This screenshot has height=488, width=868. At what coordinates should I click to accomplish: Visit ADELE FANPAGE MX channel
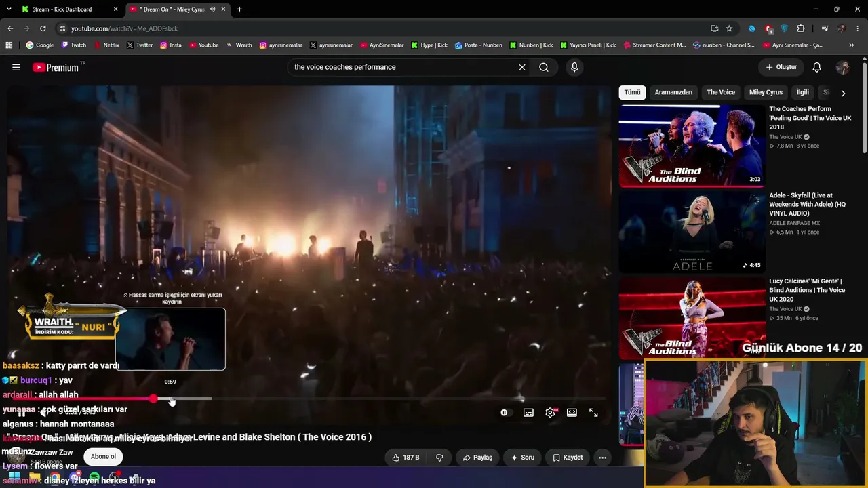[794, 223]
